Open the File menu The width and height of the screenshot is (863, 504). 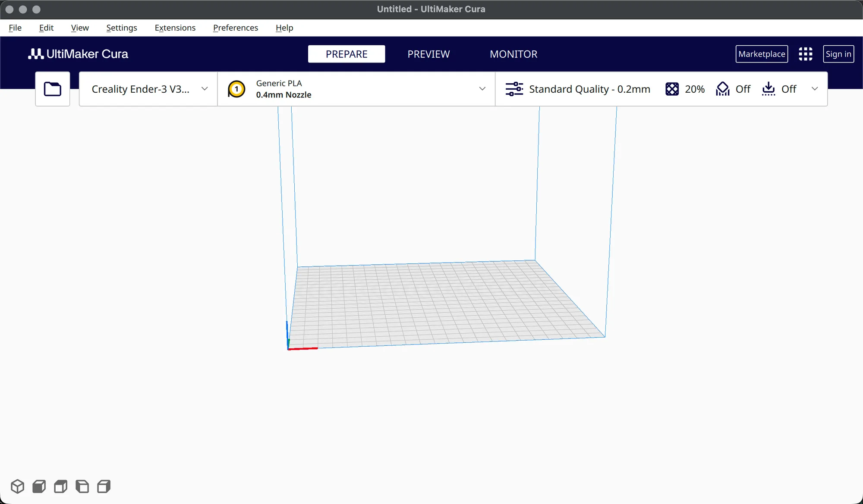pyautogui.click(x=15, y=28)
